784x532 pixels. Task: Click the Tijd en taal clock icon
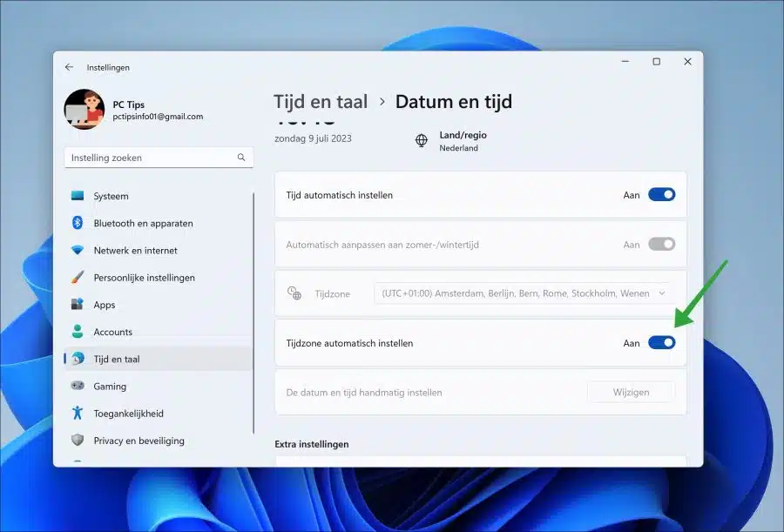tap(78, 359)
